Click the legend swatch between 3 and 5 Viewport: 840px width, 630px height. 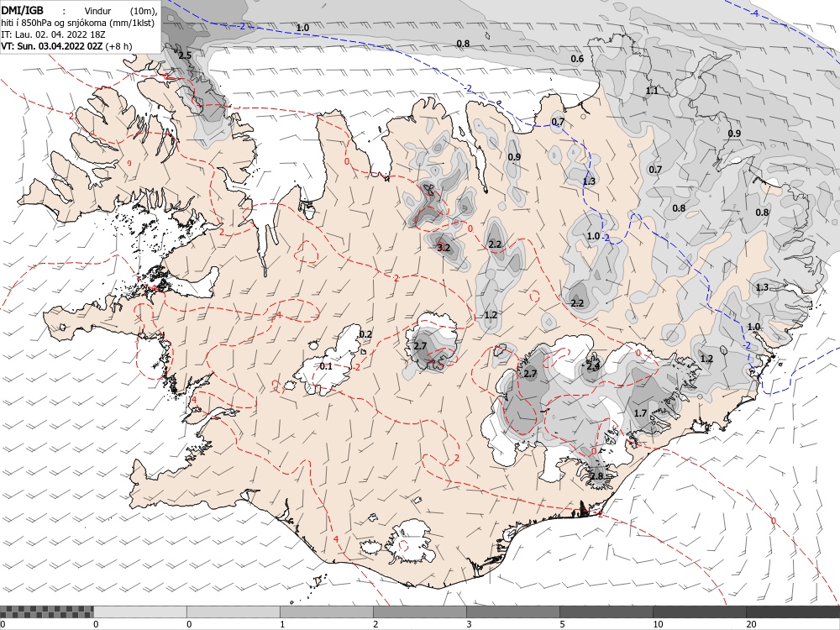click(512, 612)
